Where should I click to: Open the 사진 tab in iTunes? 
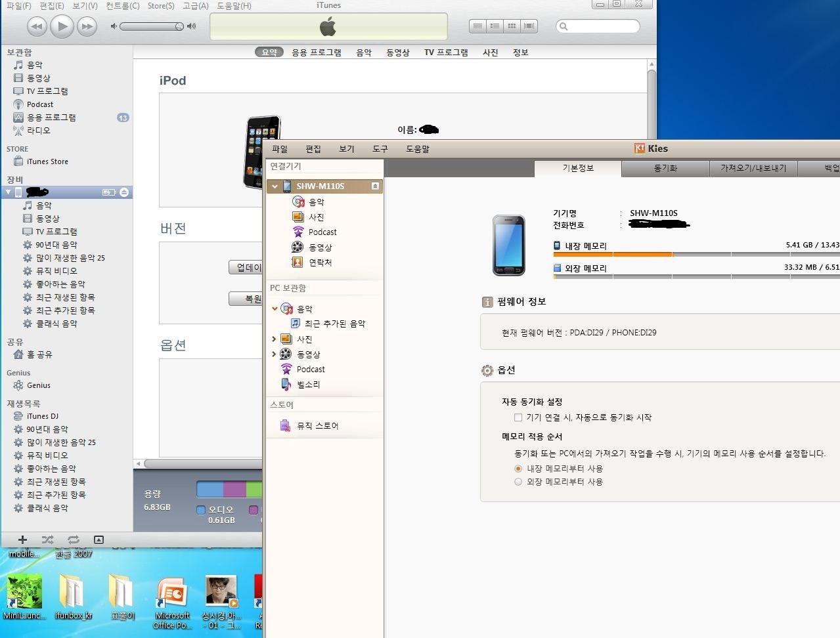click(x=491, y=53)
